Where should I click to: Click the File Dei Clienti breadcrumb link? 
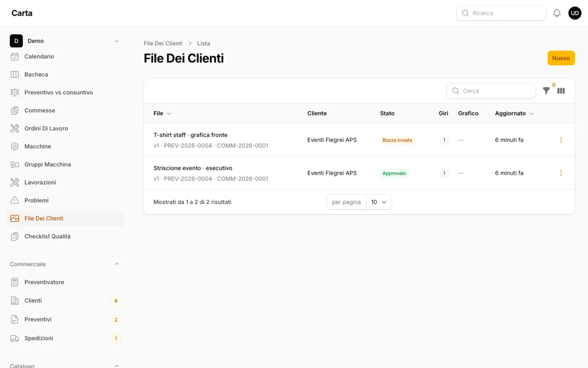point(163,43)
